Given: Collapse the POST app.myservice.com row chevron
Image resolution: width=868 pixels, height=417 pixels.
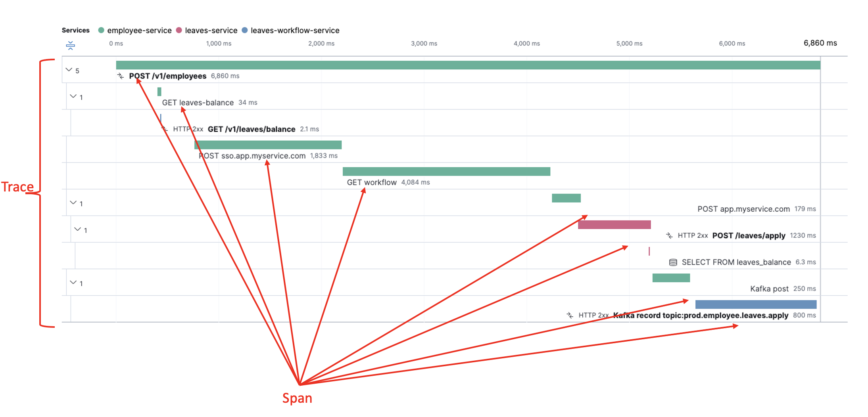Looking at the screenshot, I should click(x=73, y=203).
